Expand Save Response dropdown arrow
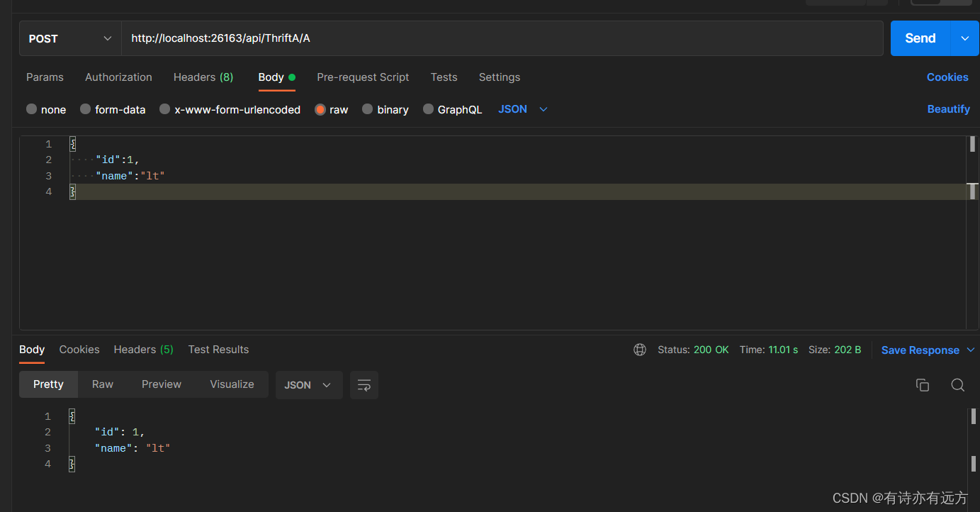980x512 pixels. coord(970,350)
